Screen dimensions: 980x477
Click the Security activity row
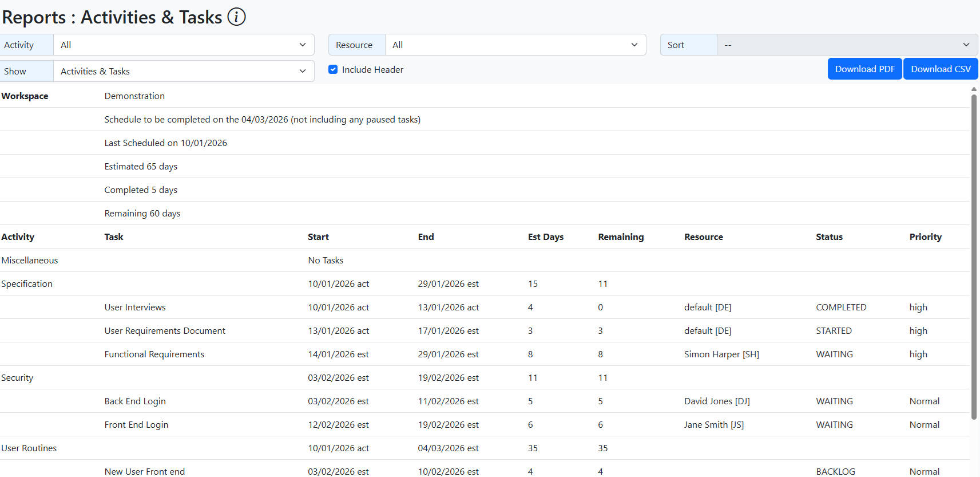17,378
